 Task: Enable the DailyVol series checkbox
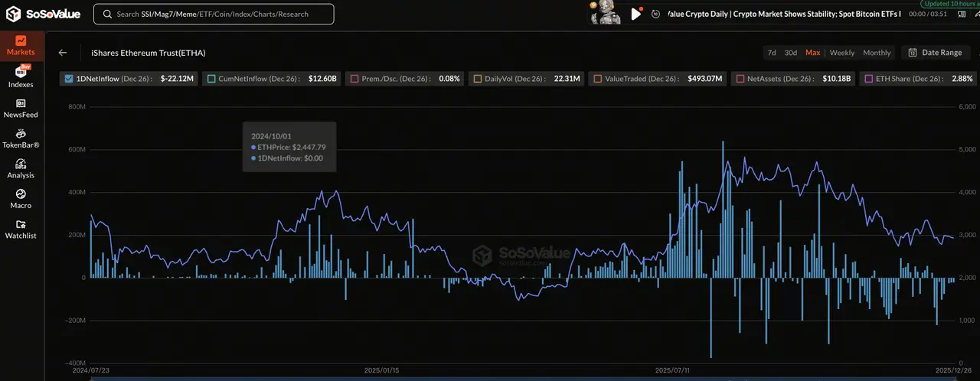click(478, 78)
